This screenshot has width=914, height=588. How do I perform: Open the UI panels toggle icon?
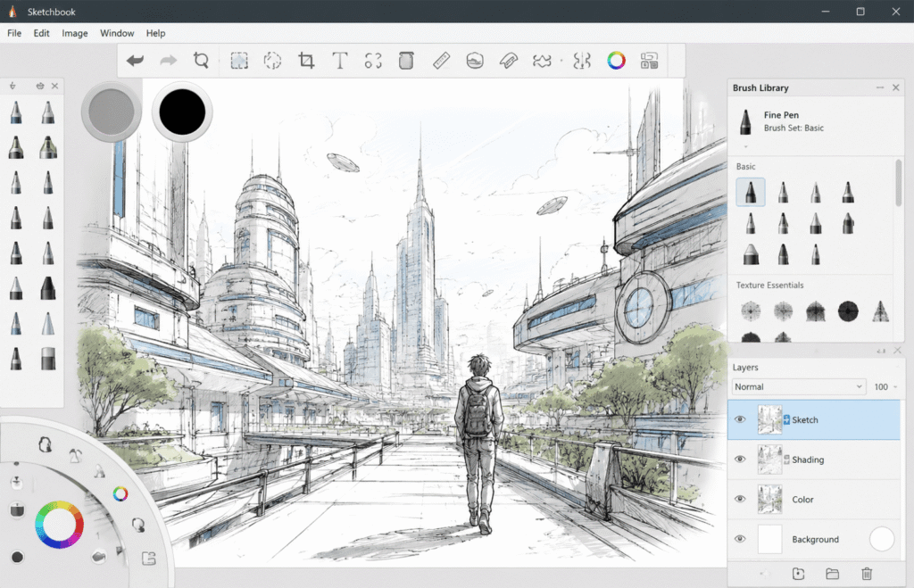pos(650,60)
